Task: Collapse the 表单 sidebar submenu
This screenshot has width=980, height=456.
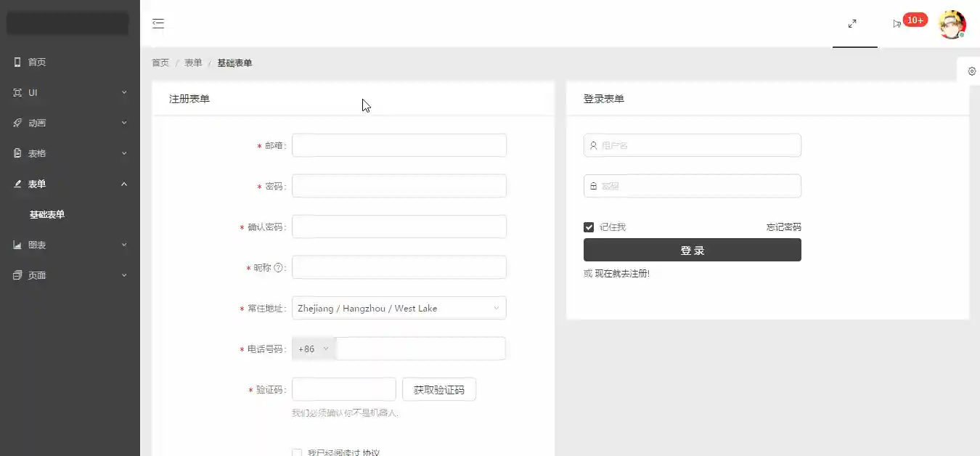Action: pos(124,184)
